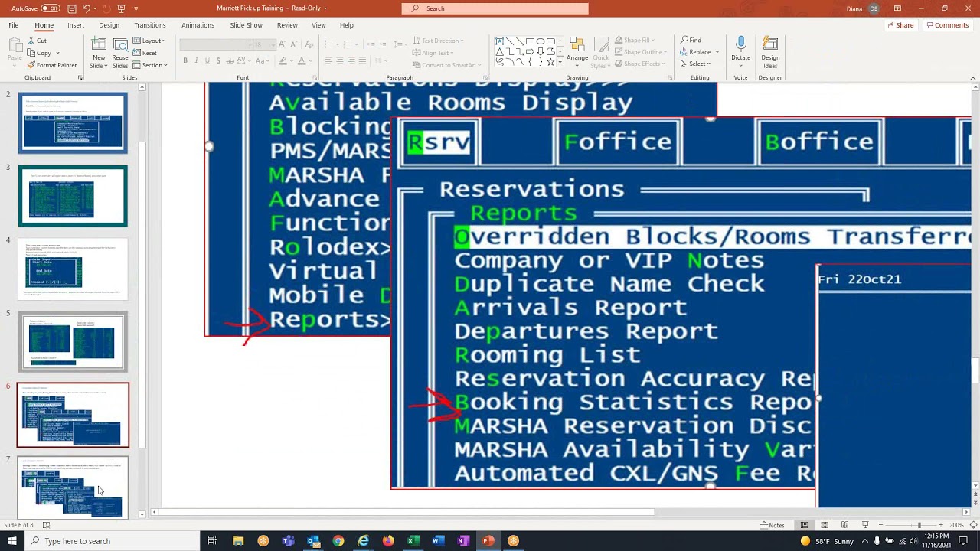Click the Find button in Editing group
Screen dimensions: 980x551
(691, 40)
